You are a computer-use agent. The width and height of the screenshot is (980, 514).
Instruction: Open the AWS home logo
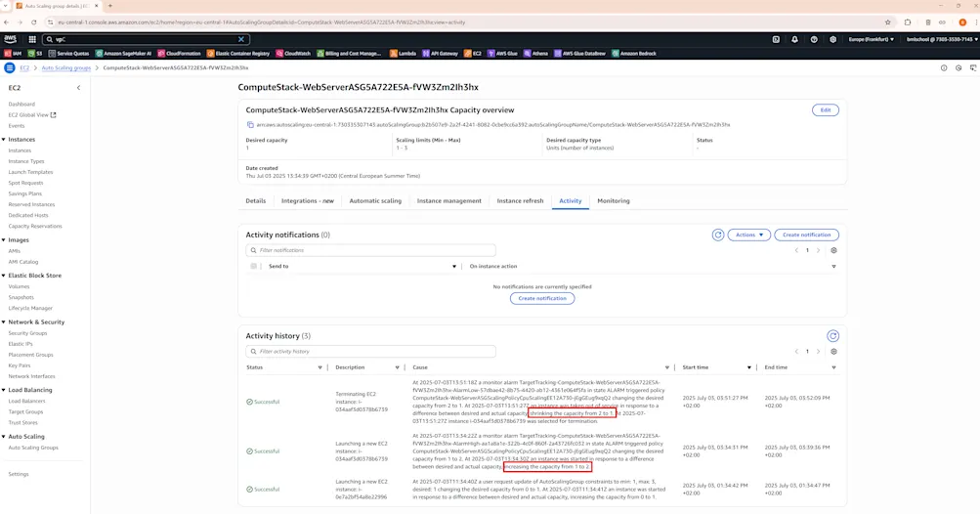[10, 39]
